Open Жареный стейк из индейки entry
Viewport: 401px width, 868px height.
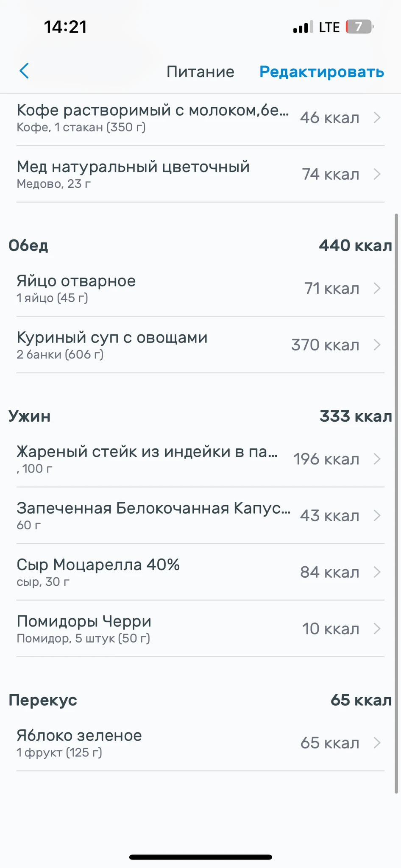tap(147, 459)
